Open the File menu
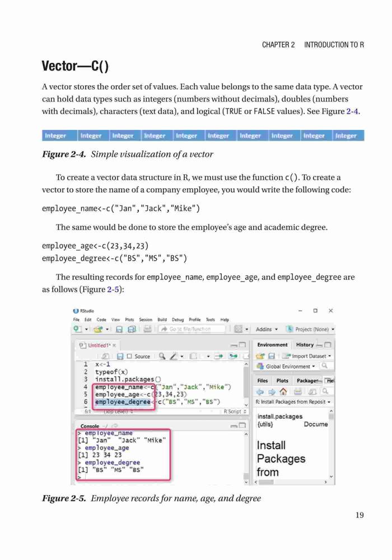The height and width of the screenshot is (560, 392). pos(76,320)
